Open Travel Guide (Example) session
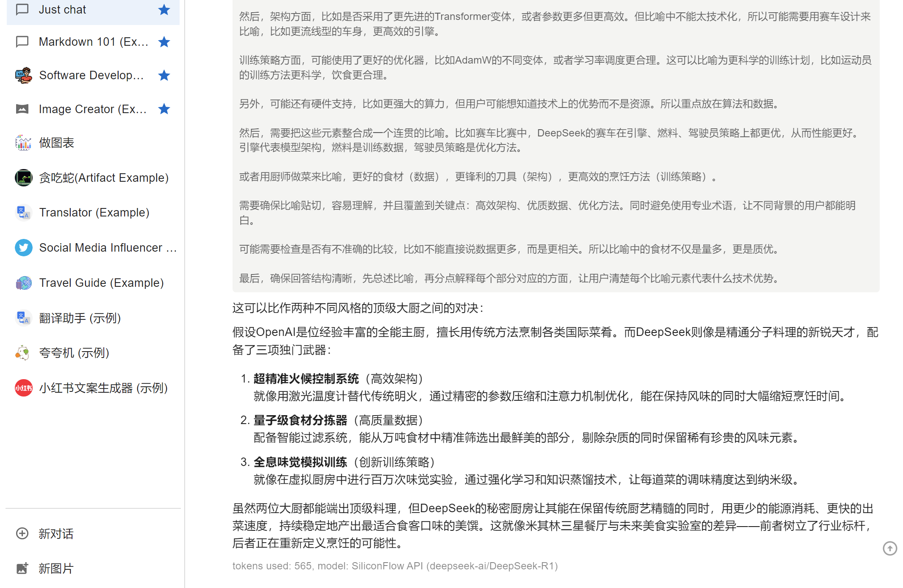This screenshot has height=588, width=903. point(101,283)
